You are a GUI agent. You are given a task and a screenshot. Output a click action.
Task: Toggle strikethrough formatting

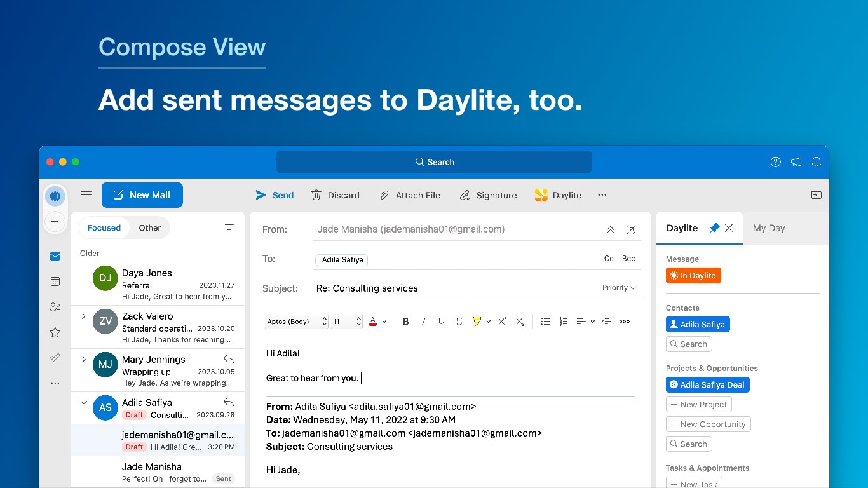(459, 322)
